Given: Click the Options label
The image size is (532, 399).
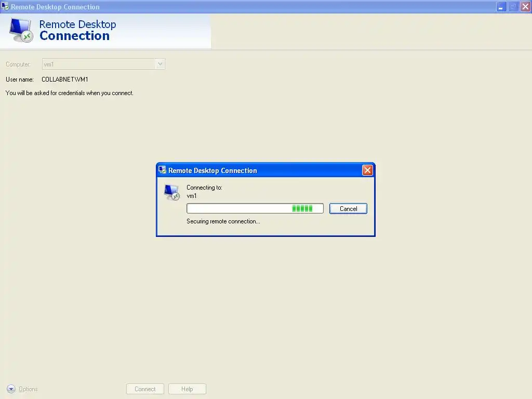Looking at the screenshot, I should 28,389.
